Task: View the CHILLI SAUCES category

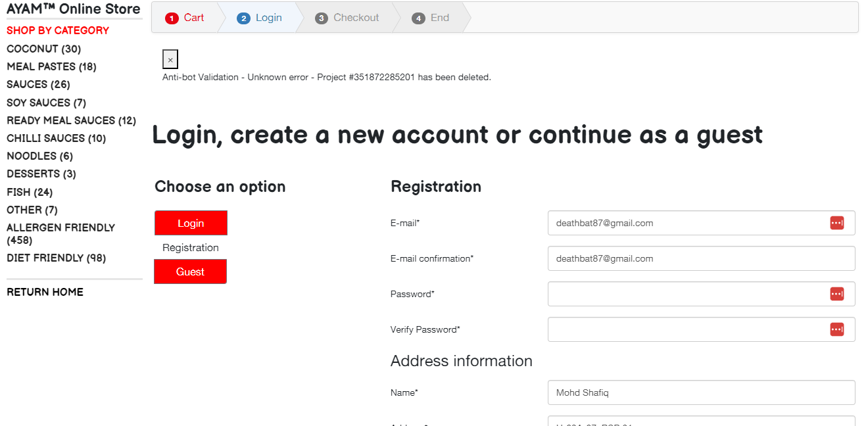Action: tap(56, 138)
